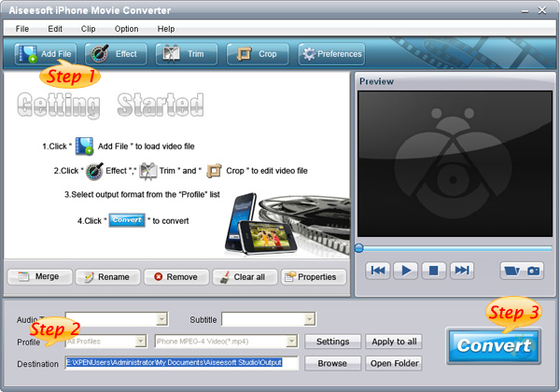This screenshot has height=392, width=560.
Task: Open the Option menu
Action: pyautogui.click(x=126, y=29)
